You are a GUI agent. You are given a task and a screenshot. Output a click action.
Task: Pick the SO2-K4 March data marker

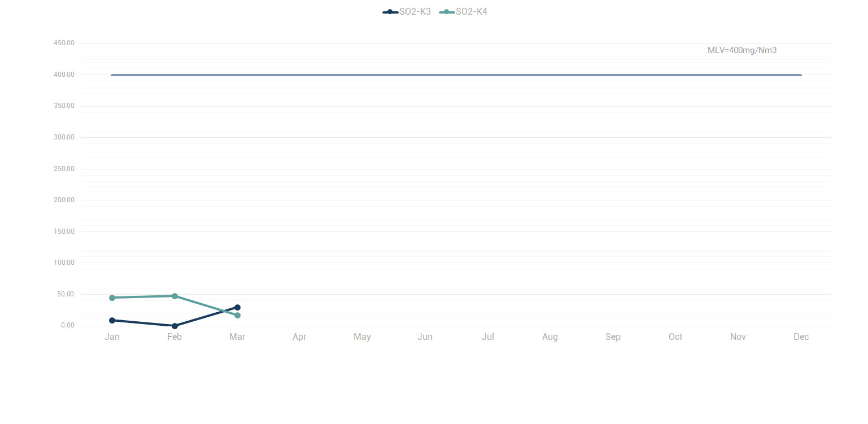click(237, 315)
